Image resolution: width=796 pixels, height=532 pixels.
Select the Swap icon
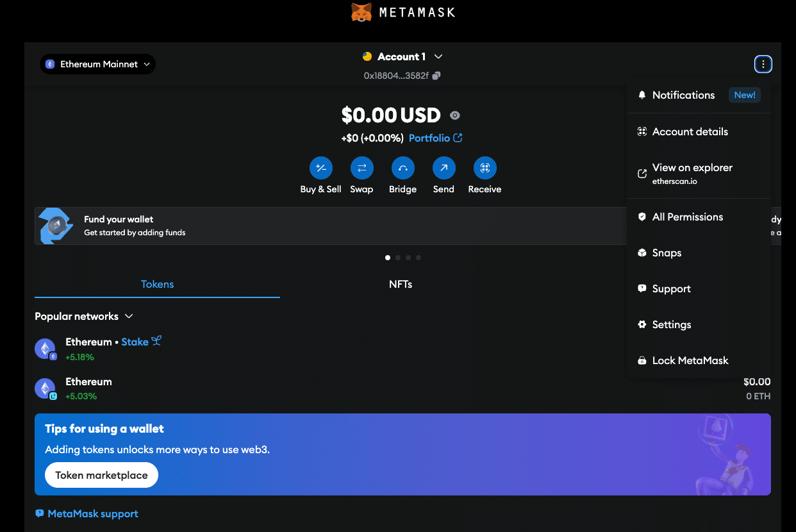coord(361,167)
